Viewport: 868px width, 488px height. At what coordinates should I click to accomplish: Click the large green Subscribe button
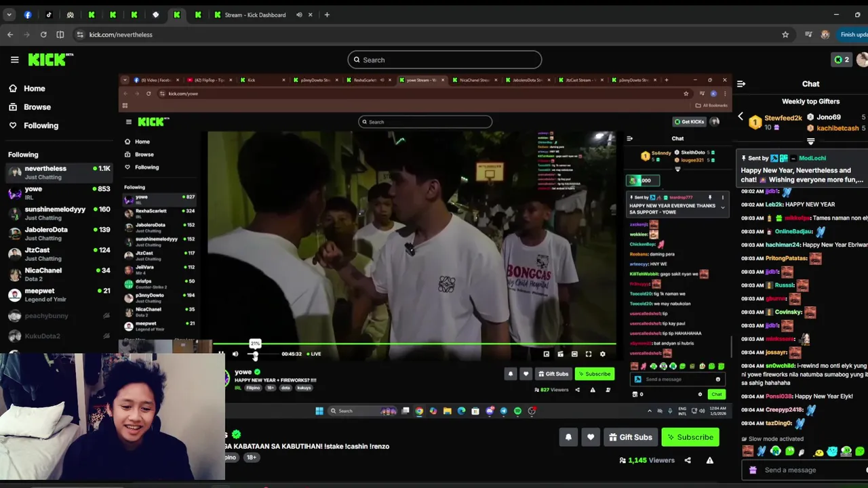pyautogui.click(x=690, y=437)
